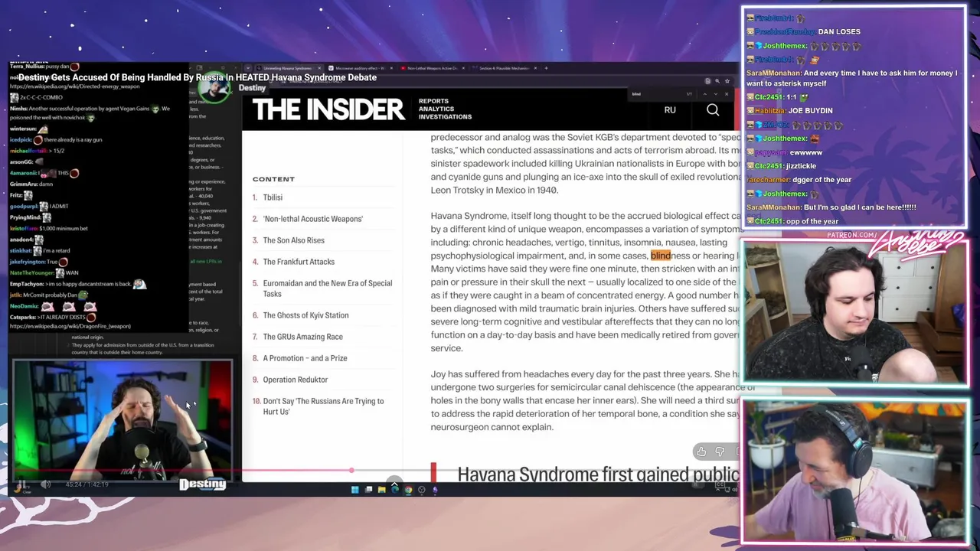Viewport: 980px width, 551px height.
Task: Click The Insider logo
Action: coord(328,109)
